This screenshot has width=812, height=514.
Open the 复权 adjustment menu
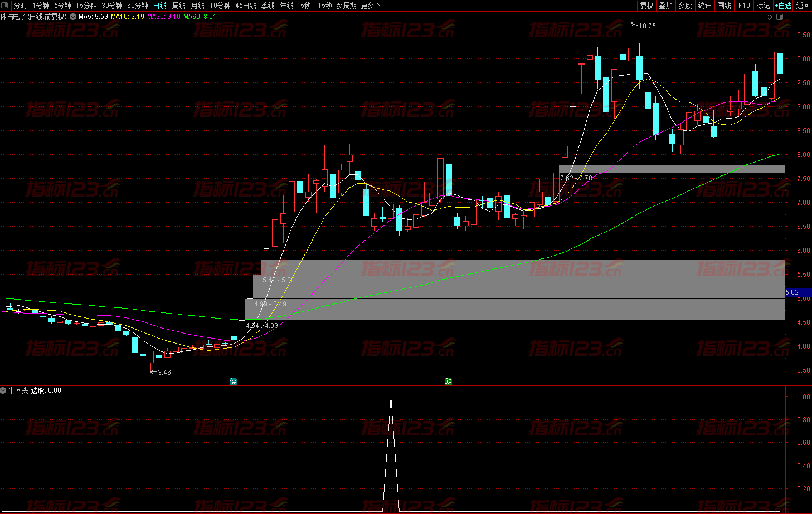[646, 6]
